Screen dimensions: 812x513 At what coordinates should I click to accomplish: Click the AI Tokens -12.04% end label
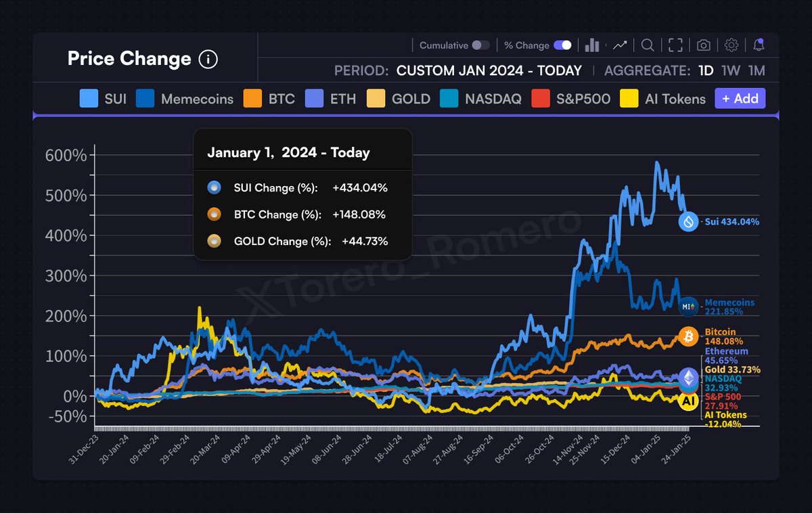click(726, 420)
